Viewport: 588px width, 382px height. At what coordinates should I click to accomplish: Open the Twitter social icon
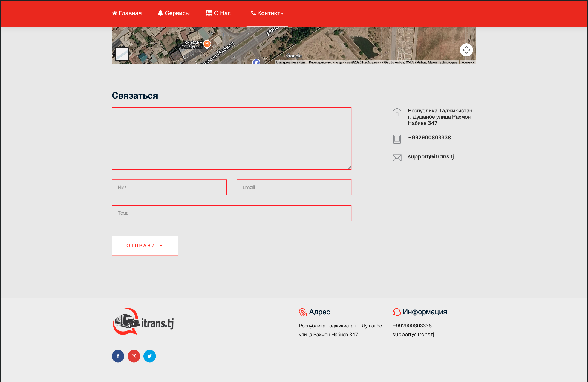(150, 356)
